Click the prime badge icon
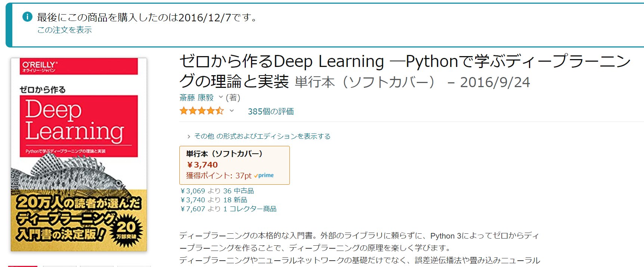This screenshot has width=644, height=267. pyautogui.click(x=264, y=175)
